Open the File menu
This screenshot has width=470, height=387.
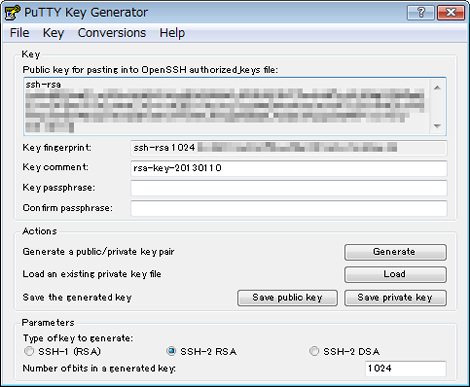[x=20, y=33]
